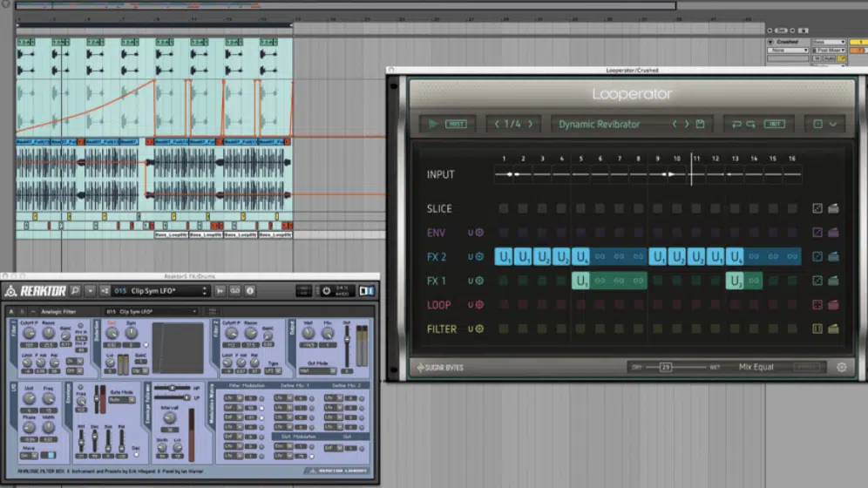Image resolution: width=868 pixels, height=488 pixels.
Task: Toggle the U button on FILTER row
Action: (471, 329)
